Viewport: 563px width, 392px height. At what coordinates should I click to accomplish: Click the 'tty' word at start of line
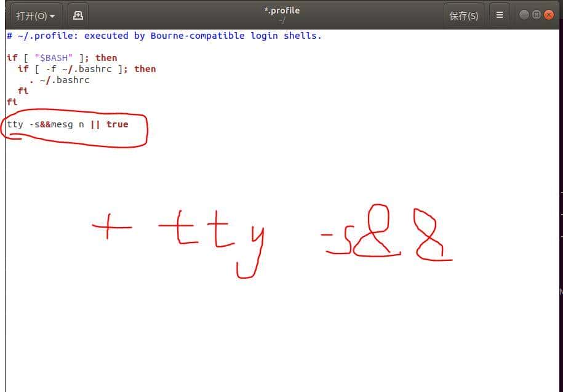coord(15,124)
